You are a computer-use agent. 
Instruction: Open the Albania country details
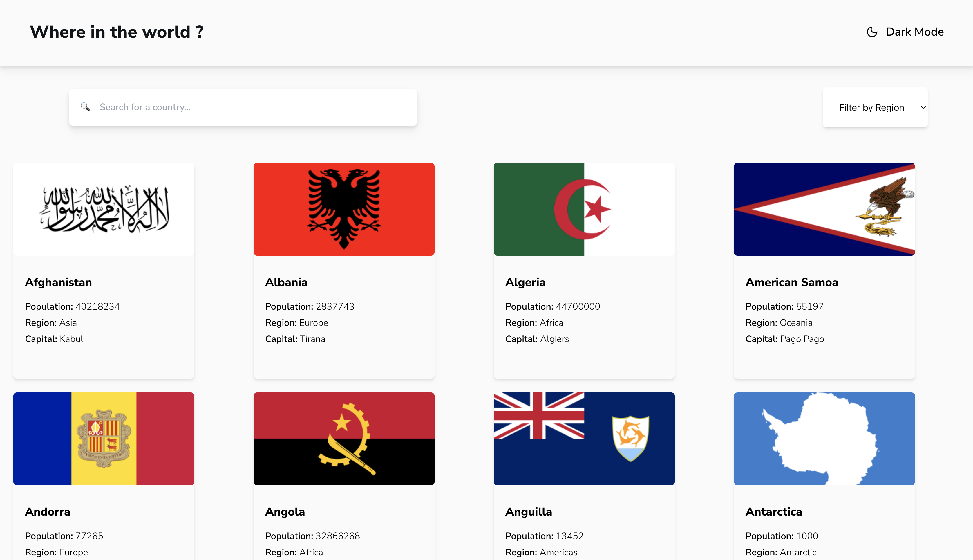[x=344, y=269]
